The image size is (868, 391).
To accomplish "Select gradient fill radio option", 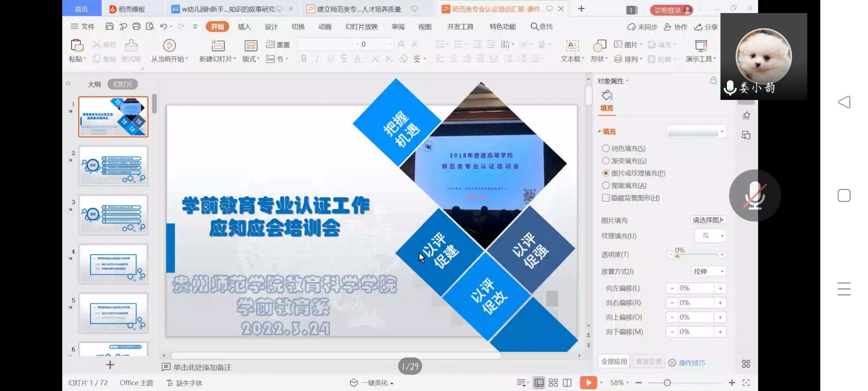I will click(606, 161).
